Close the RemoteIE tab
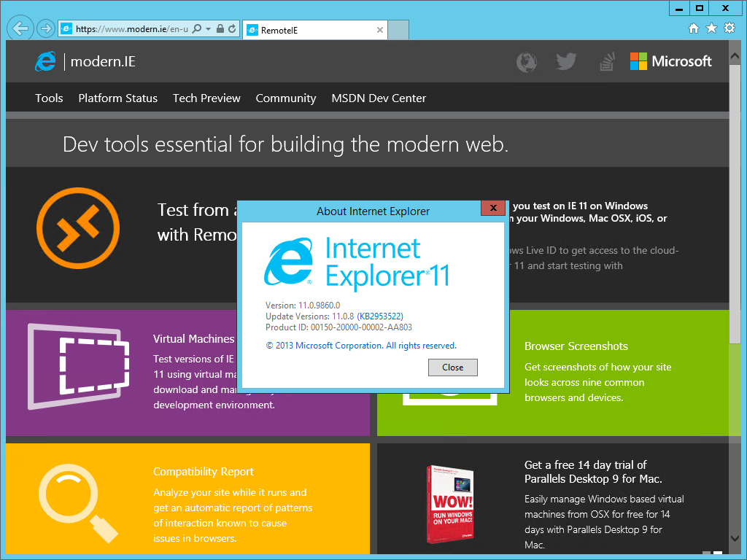The height and width of the screenshot is (560, 747). [379, 30]
